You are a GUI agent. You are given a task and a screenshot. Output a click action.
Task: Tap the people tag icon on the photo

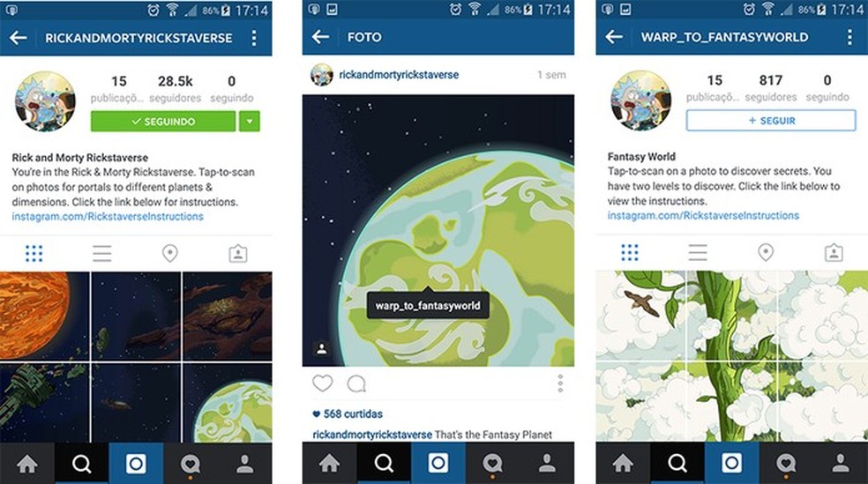pyautogui.click(x=322, y=348)
